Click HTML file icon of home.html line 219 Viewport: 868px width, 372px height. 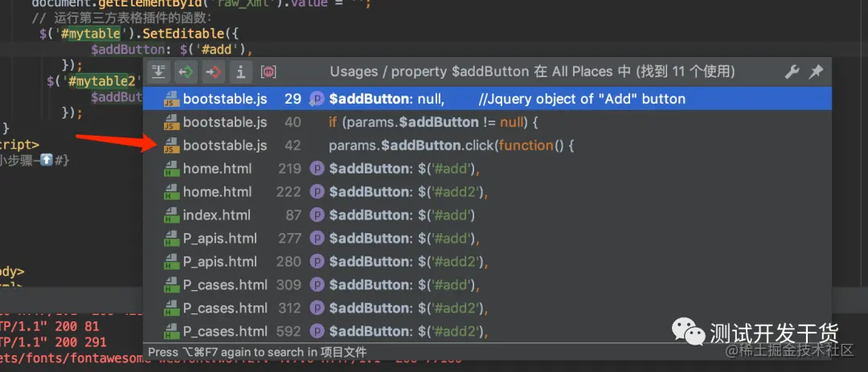pyautogui.click(x=172, y=169)
